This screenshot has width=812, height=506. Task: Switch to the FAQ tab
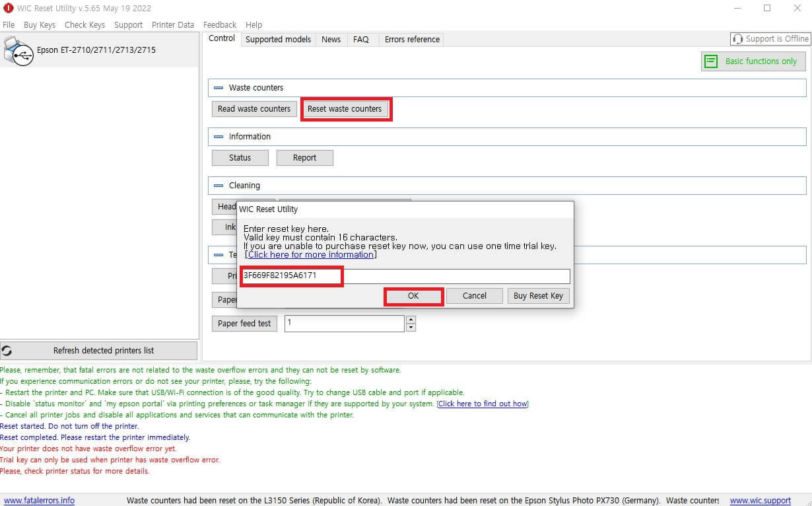(361, 39)
